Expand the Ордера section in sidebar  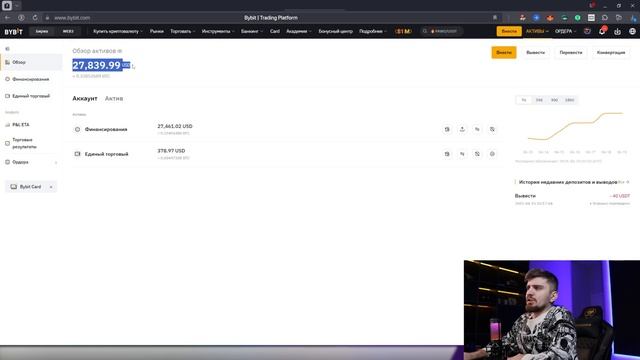coord(56,162)
